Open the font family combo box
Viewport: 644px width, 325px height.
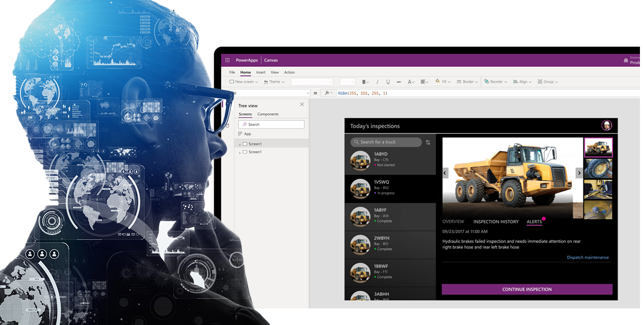(312, 82)
